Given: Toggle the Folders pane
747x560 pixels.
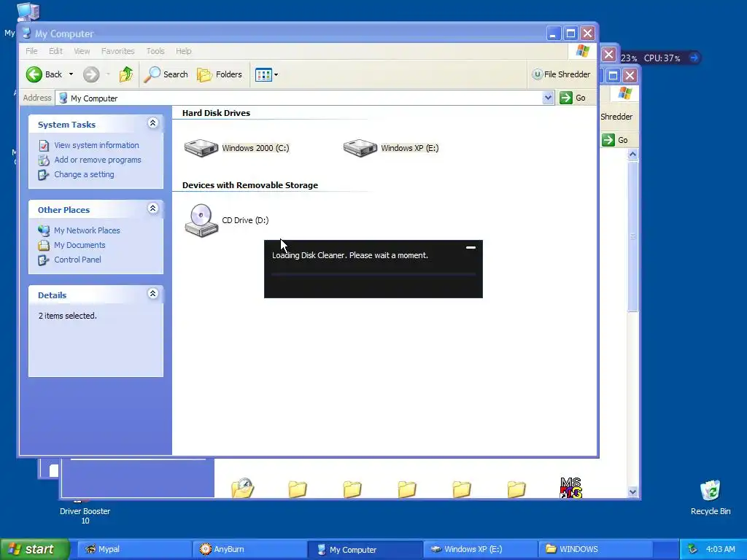Looking at the screenshot, I should (220, 74).
